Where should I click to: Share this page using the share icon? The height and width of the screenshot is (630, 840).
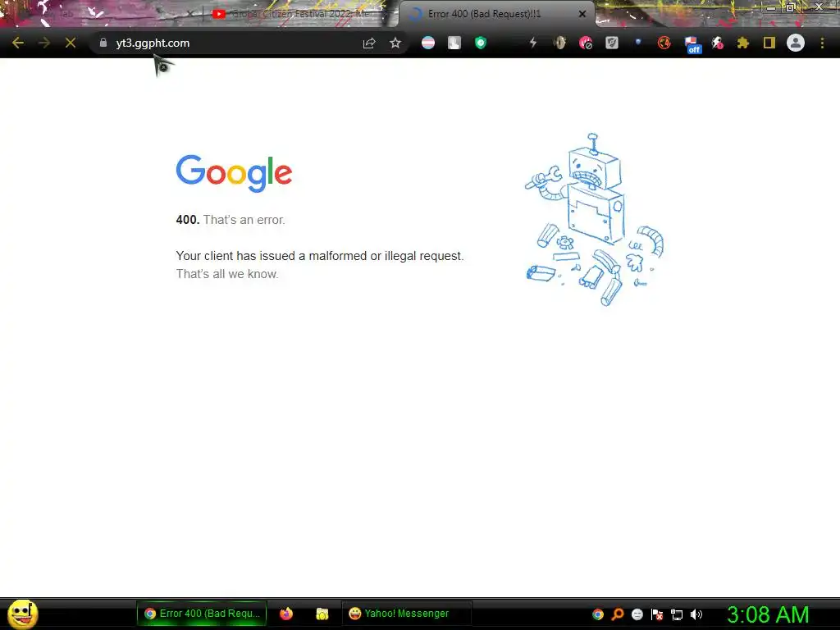369,43
